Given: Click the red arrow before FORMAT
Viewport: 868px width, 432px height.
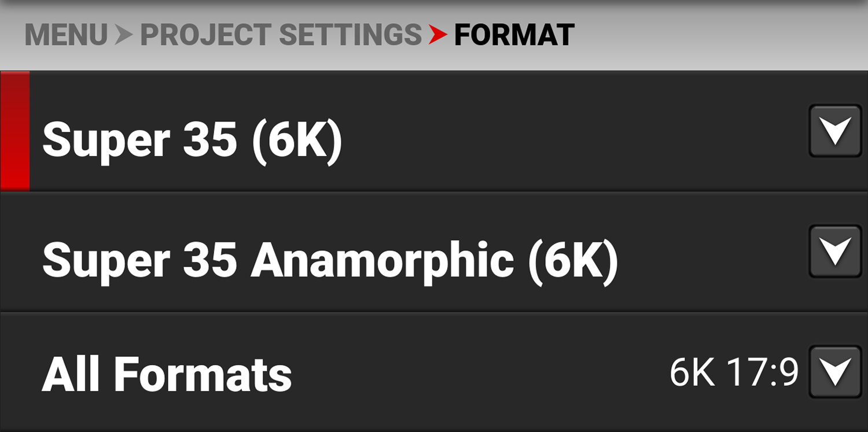Looking at the screenshot, I should click(438, 35).
